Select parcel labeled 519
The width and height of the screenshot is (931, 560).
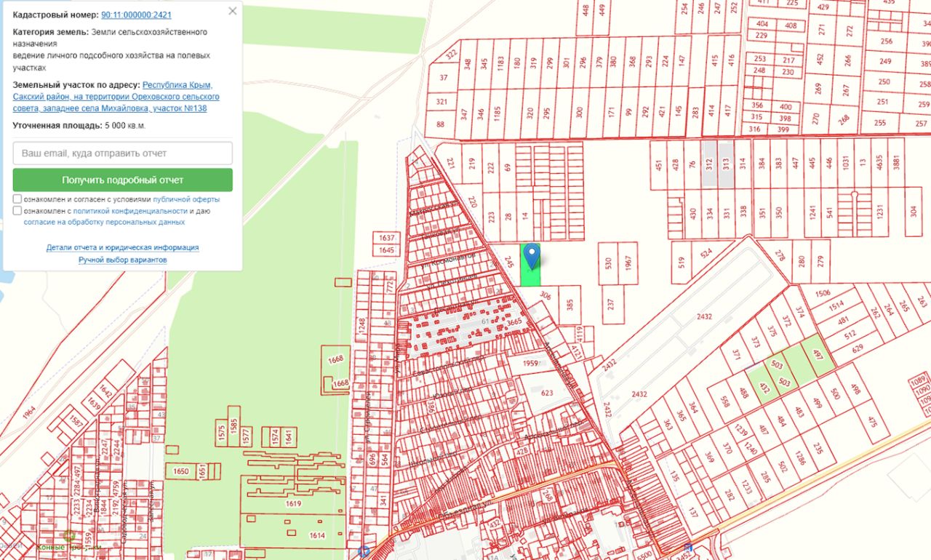point(681,262)
